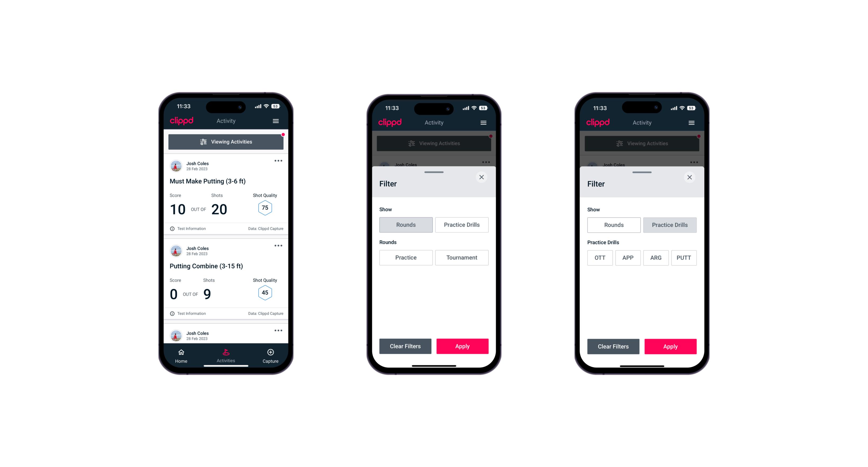Toggle the Practice Drills filter button
868x467 pixels.
(461, 224)
